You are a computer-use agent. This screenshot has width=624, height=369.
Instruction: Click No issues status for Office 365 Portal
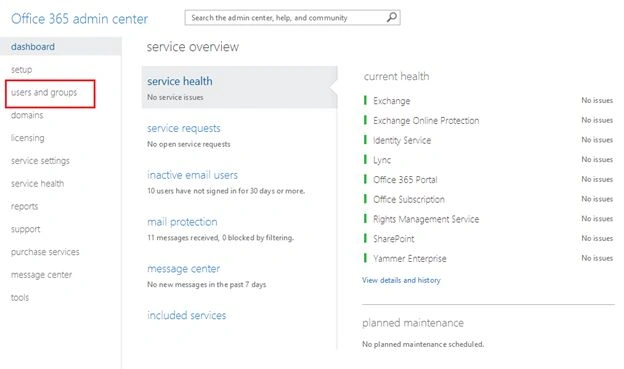pos(597,179)
